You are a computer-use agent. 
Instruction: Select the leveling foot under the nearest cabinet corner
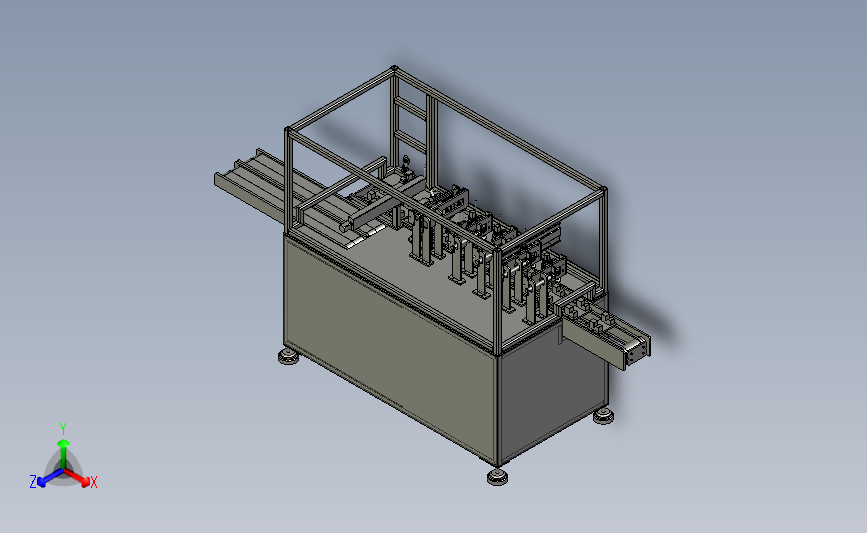point(498,477)
